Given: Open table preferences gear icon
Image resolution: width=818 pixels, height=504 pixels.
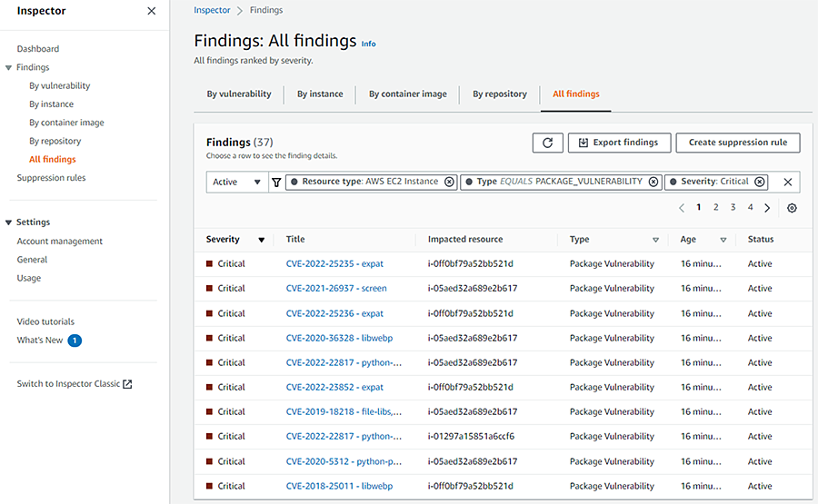Looking at the screenshot, I should tap(792, 208).
